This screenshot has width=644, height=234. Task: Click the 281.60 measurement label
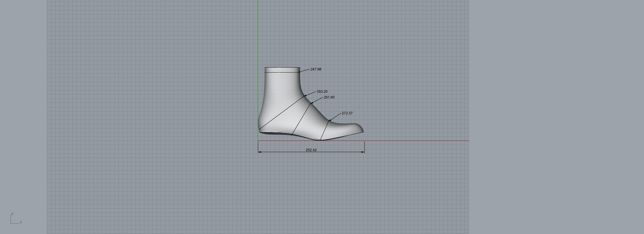329,97
